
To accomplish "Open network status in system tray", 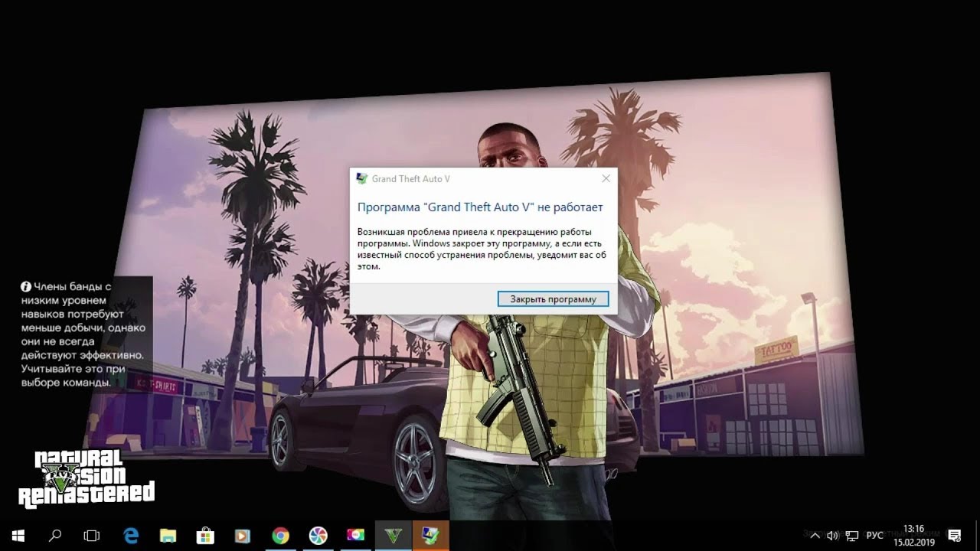I will point(852,536).
